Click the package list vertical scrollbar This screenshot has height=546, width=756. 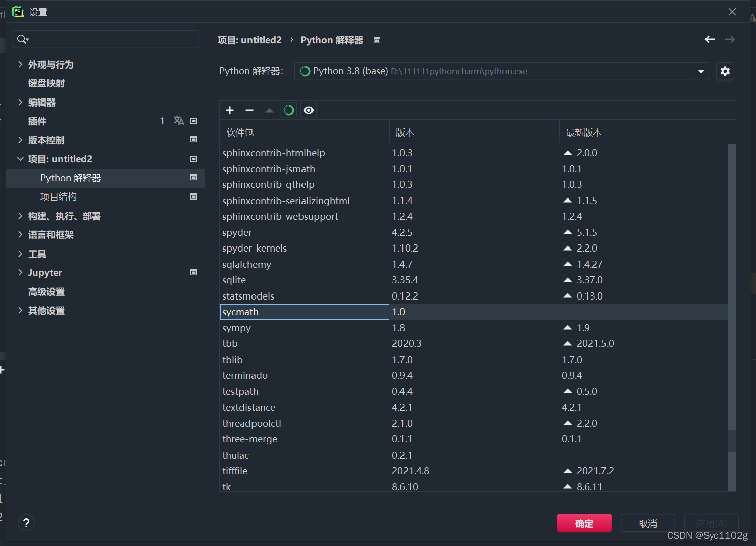click(732, 318)
